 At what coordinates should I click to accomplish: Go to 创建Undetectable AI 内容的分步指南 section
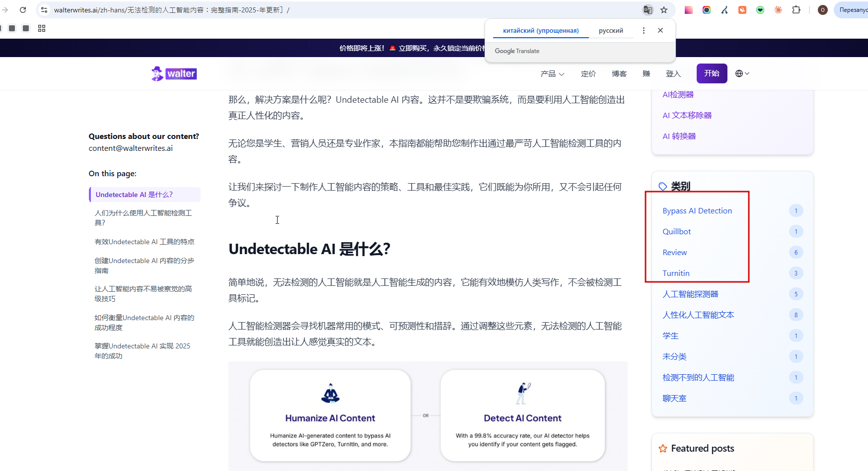point(144,266)
